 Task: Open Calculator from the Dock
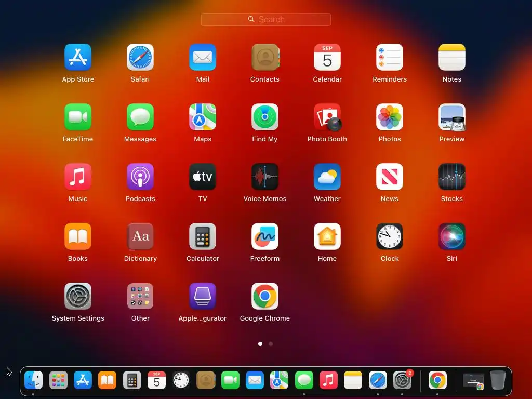pyautogui.click(x=132, y=380)
